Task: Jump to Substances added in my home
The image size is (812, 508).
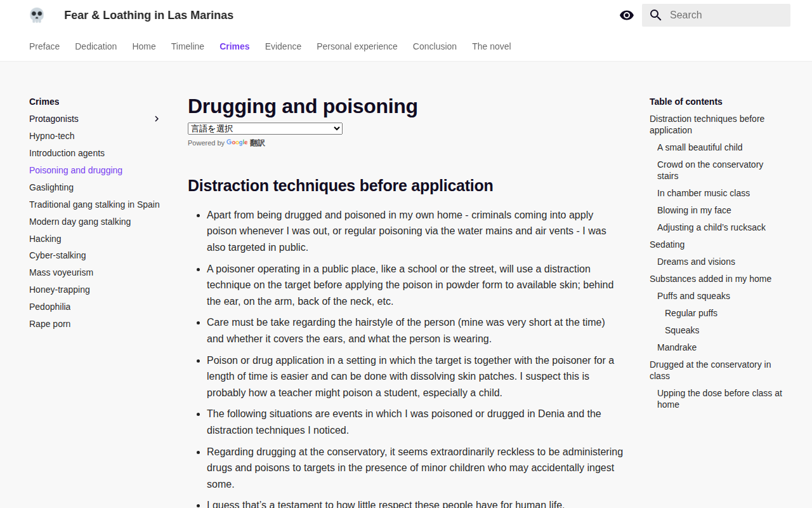Action: pos(710,279)
